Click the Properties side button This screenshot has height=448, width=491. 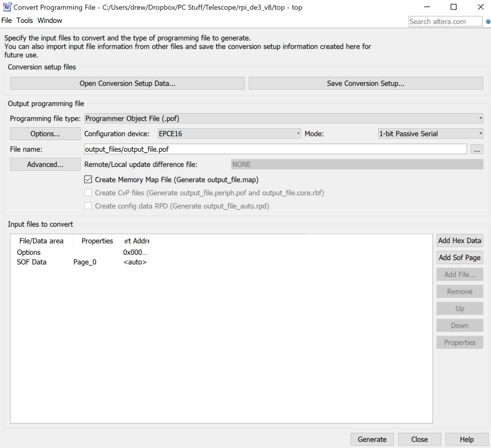[x=459, y=343]
